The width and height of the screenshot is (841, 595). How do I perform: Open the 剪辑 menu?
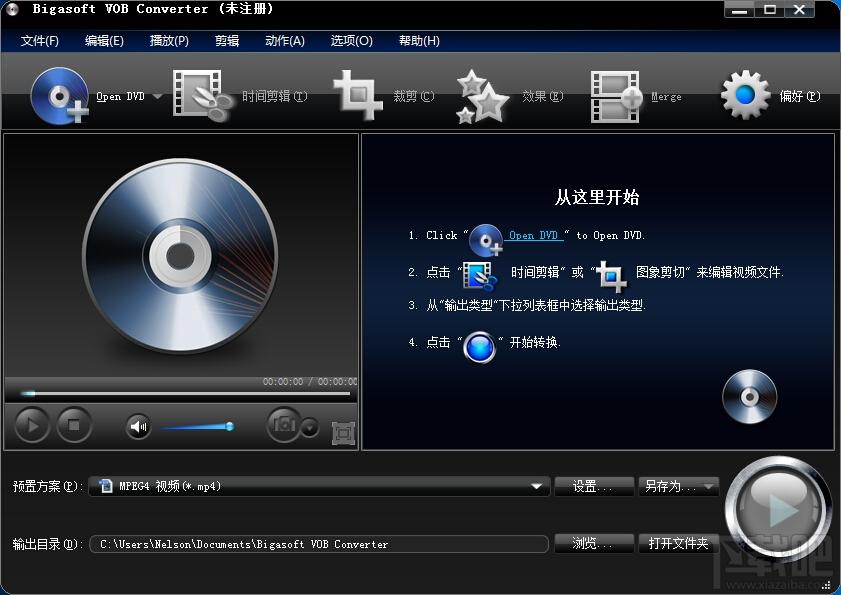click(x=227, y=41)
